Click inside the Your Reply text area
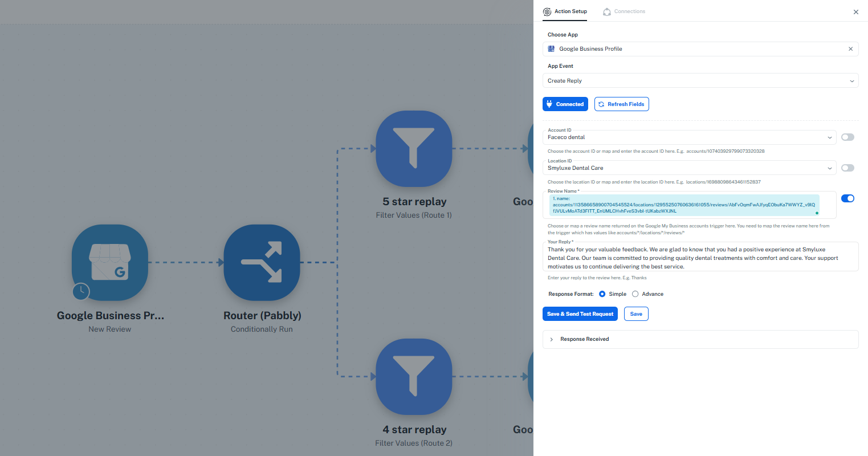The width and height of the screenshot is (868, 456). point(700,258)
